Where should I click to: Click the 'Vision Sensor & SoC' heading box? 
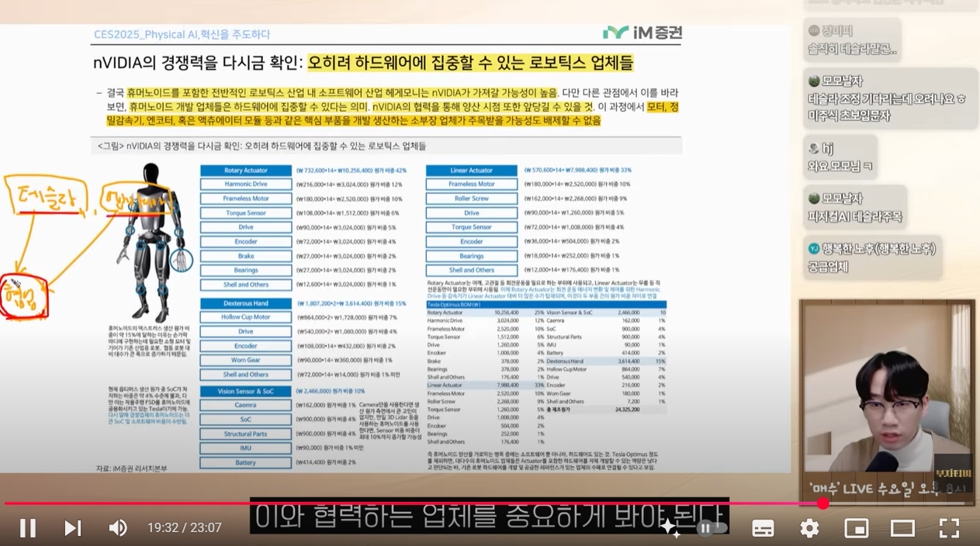coord(244,392)
